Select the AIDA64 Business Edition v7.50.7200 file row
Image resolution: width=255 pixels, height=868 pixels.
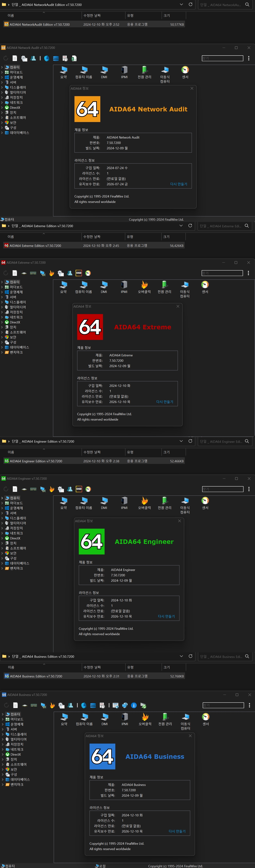(94, 676)
